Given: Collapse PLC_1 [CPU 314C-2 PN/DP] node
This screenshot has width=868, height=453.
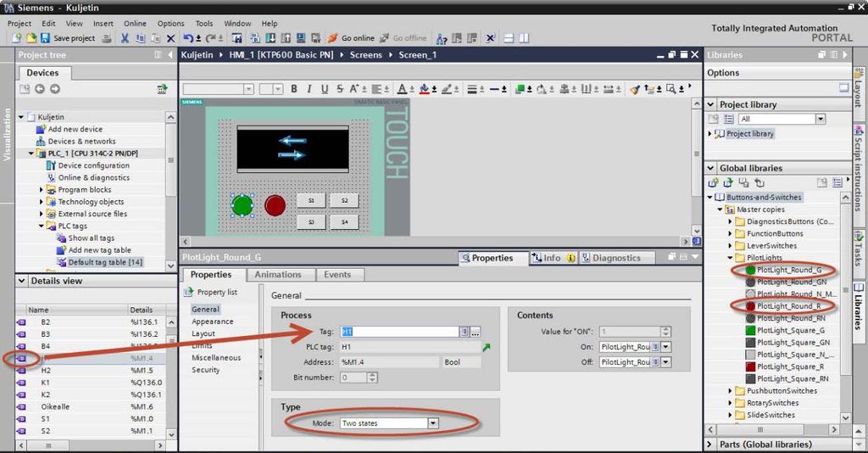Looking at the screenshot, I should tap(31, 154).
